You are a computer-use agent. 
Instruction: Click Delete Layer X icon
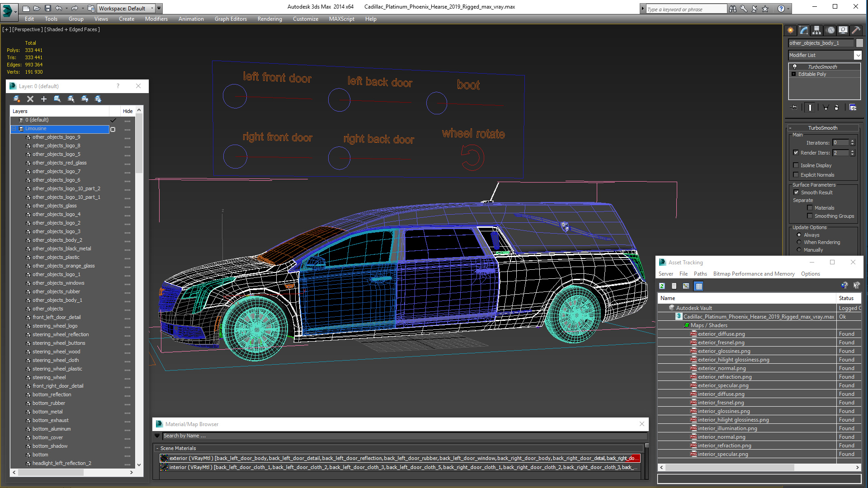tap(30, 99)
